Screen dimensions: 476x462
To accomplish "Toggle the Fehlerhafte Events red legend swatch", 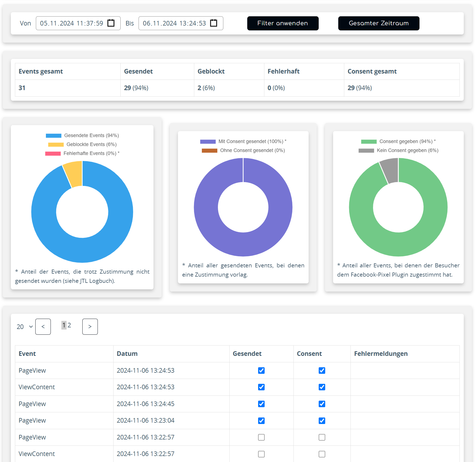I will tap(53, 153).
